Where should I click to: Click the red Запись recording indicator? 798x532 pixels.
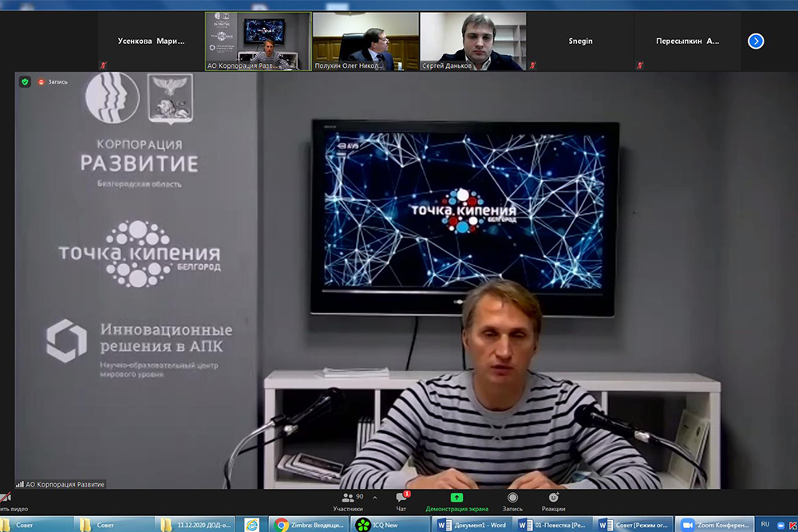(x=53, y=82)
